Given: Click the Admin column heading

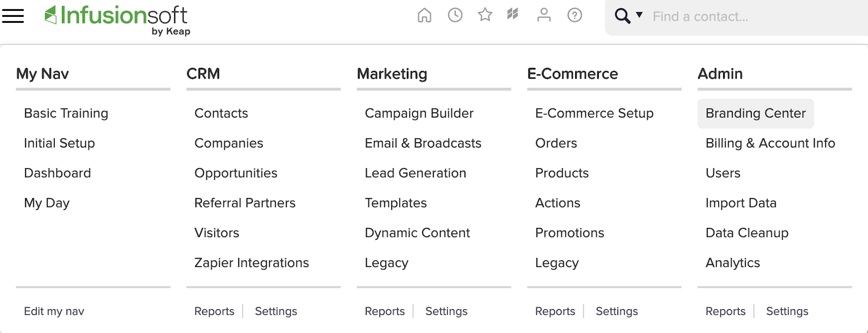Looking at the screenshot, I should tap(720, 74).
